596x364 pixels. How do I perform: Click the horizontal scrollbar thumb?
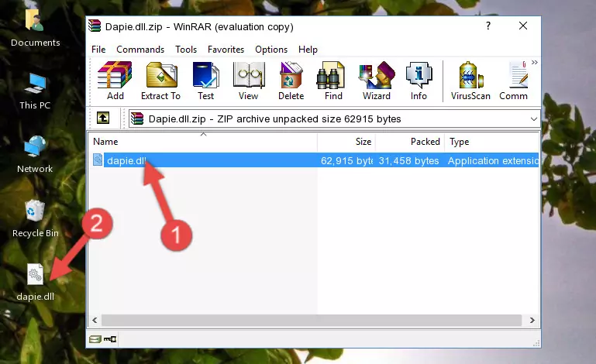tap(312, 321)
